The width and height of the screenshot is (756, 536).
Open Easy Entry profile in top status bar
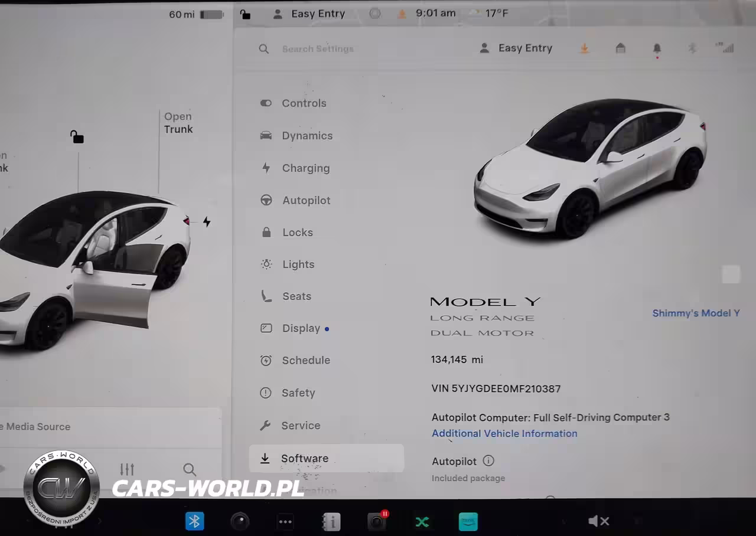pos(309,14)
